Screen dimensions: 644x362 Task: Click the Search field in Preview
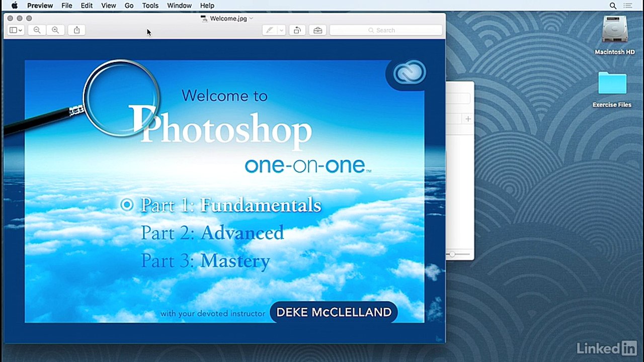(386, 30)
